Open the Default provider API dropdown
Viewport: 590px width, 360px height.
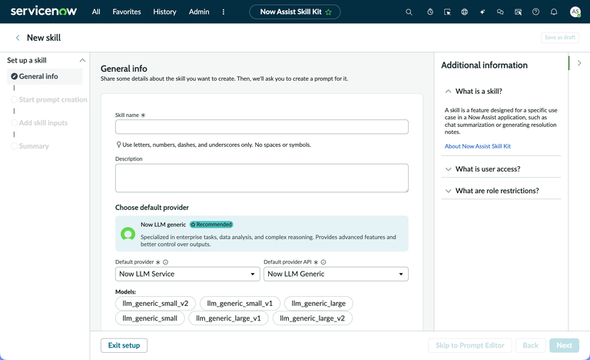point(336,274)
